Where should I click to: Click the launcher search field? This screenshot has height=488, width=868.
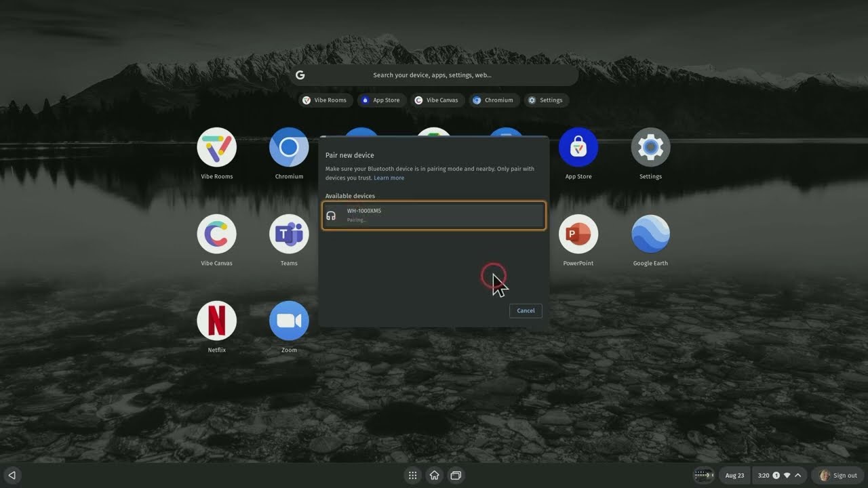[433, 75]
